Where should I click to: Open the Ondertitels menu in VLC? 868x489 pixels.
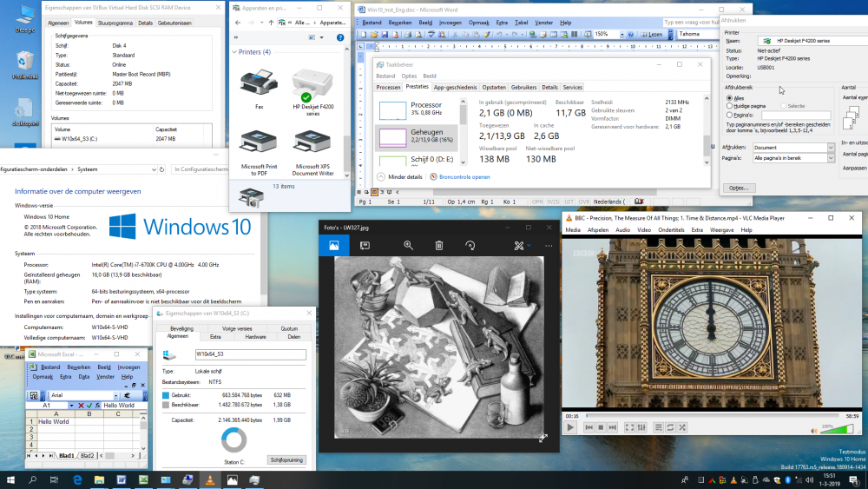671,230
